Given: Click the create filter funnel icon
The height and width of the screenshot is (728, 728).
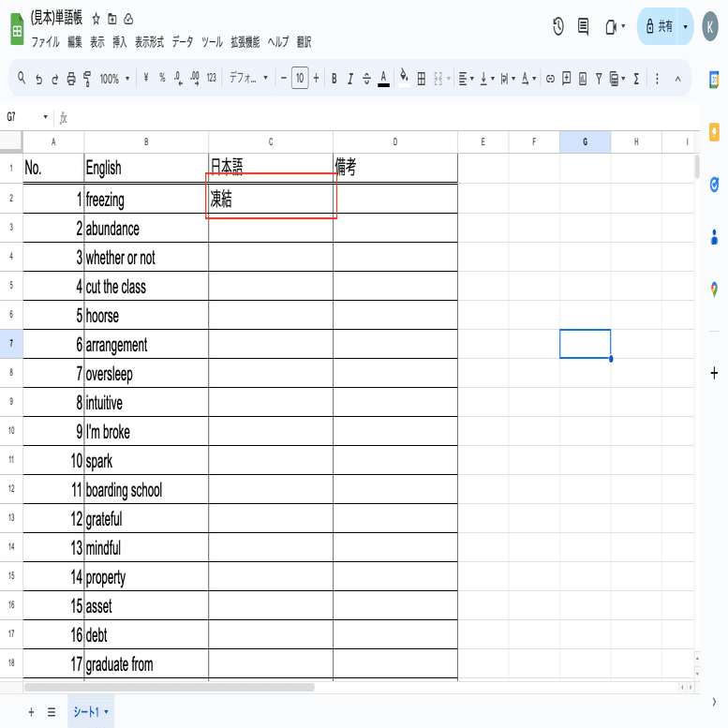Looking at the screenshot, I should [599, 79].
